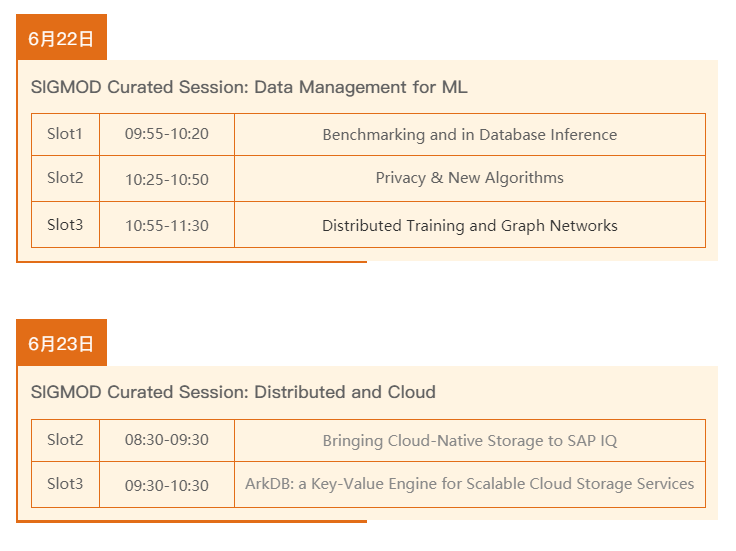Click the 10:55-11:30 time cell

167,225
